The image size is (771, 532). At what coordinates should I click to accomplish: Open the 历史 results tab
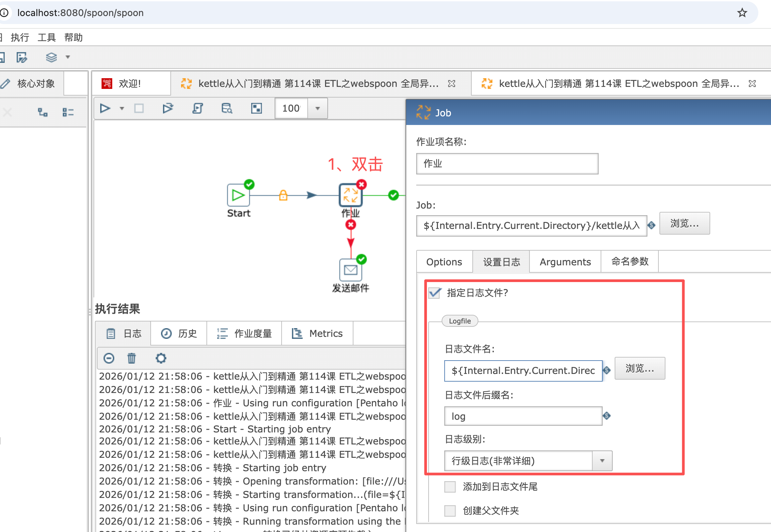tap(179, 333)
